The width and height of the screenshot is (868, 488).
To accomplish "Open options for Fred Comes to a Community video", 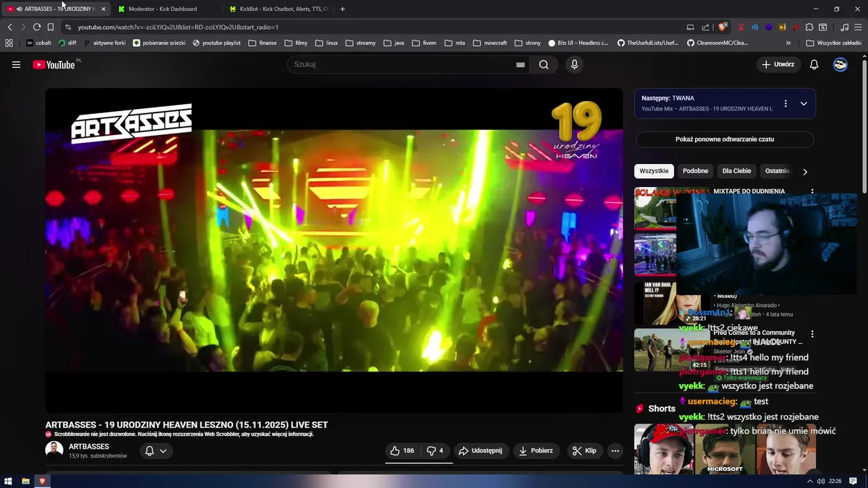I will coord(812,334).
